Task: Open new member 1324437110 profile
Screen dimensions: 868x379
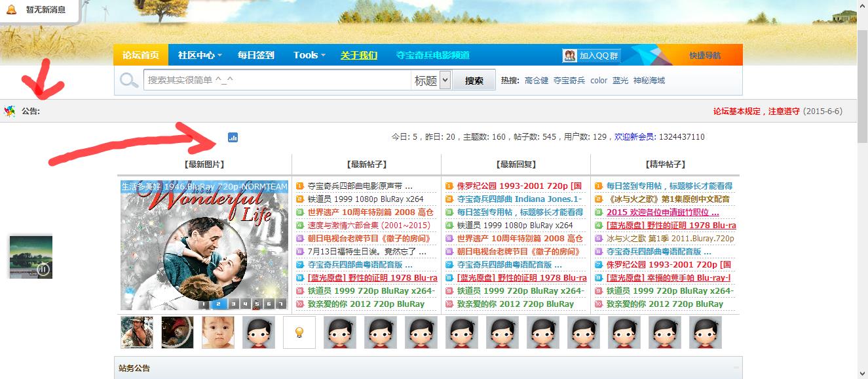Action: coord(682,137)
